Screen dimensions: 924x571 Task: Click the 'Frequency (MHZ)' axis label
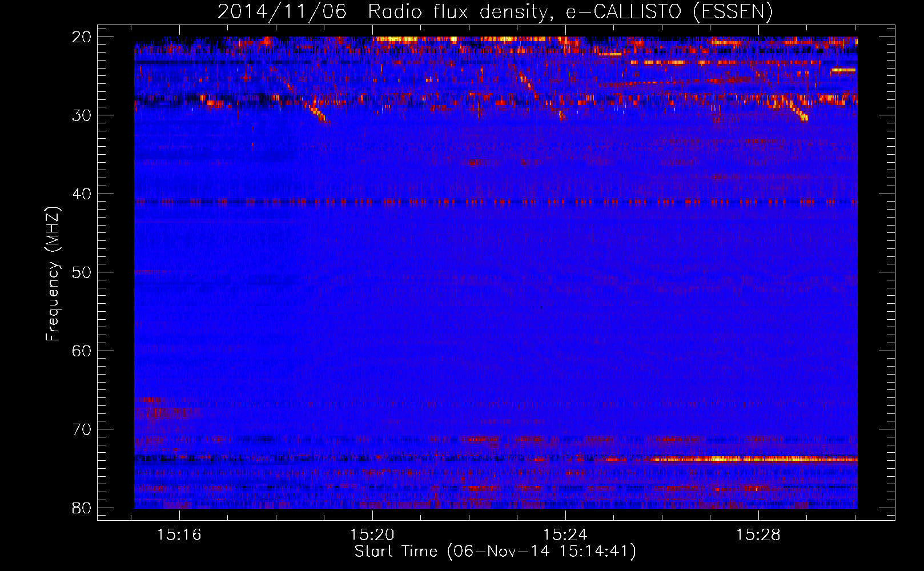pos(53,274)
